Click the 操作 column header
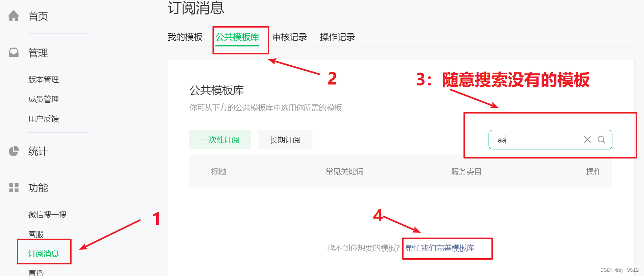Screen dimensions: 644x276 (x=594, y=172)
